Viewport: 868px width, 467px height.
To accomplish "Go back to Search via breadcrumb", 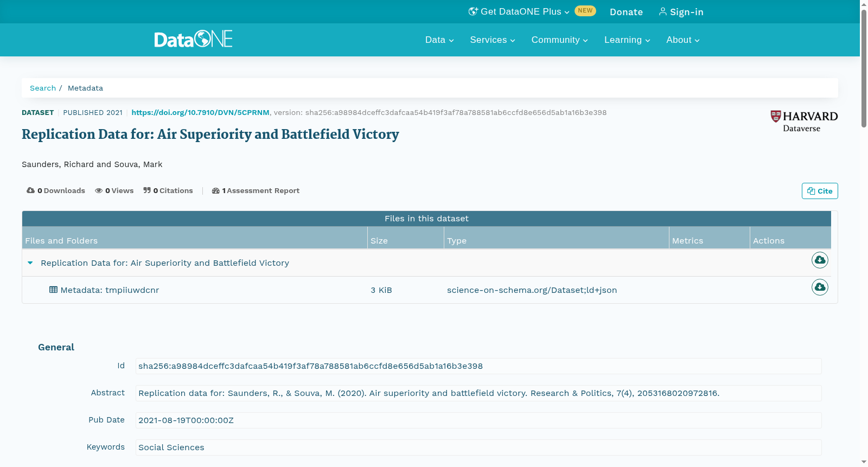I will (x=43, y=88).
